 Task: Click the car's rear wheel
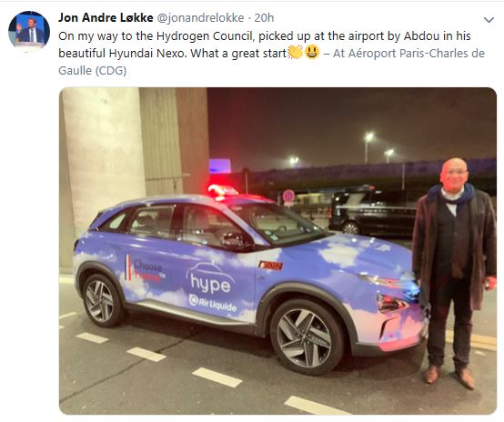tap(102, 300)
